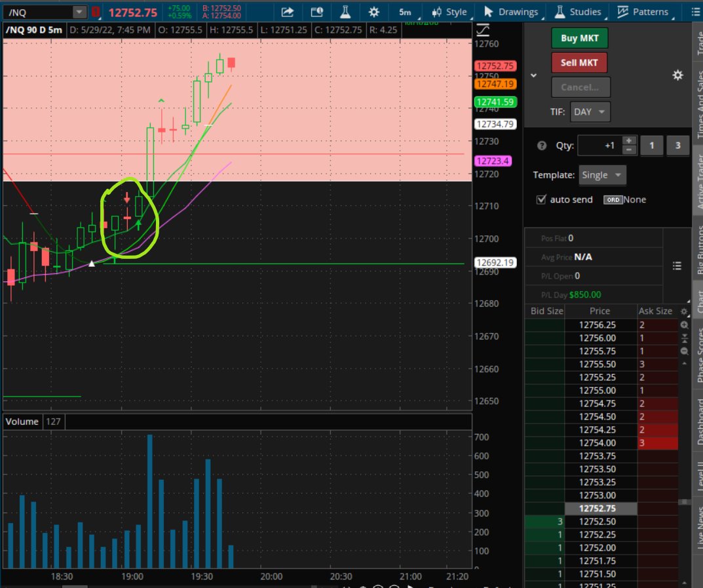Viewport: 703px width, 588px height.
Task: Click bid size cell at 12752.00
Action: pyautogui.click(x=544, y=547)
